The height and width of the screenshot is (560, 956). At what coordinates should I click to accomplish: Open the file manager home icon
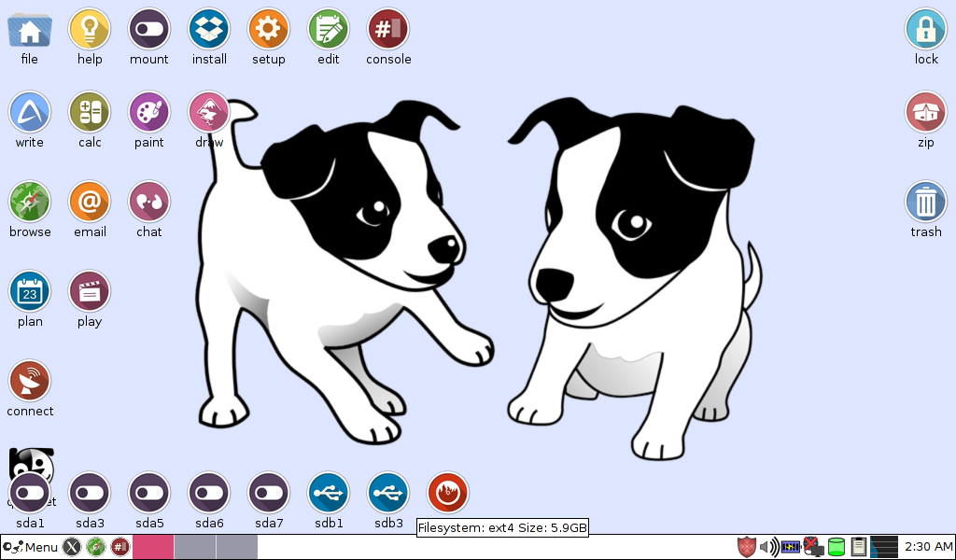tap(29, 31)
